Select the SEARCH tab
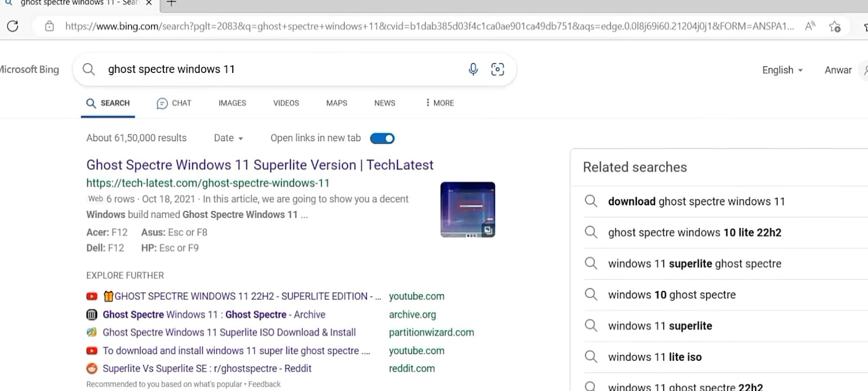The height and width of the screenshot is (391, 868). click(108, 103)
